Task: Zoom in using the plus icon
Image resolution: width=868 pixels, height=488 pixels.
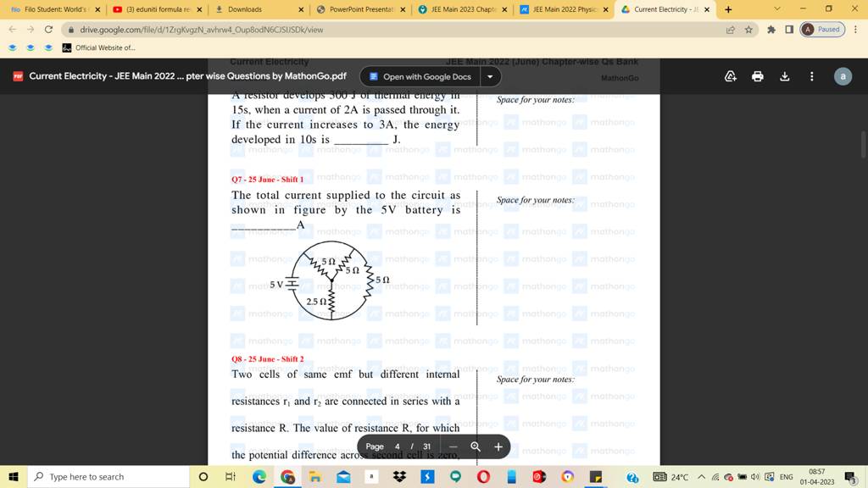Action: click(498, 446)
